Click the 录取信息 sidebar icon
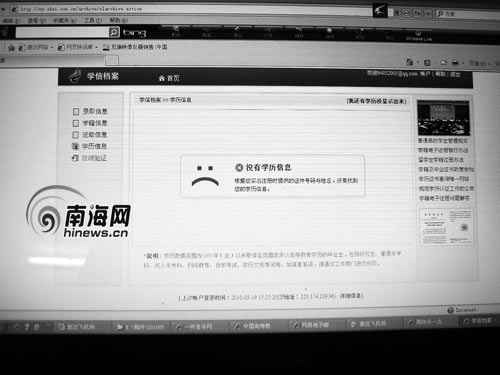 [x=76, y=111]
